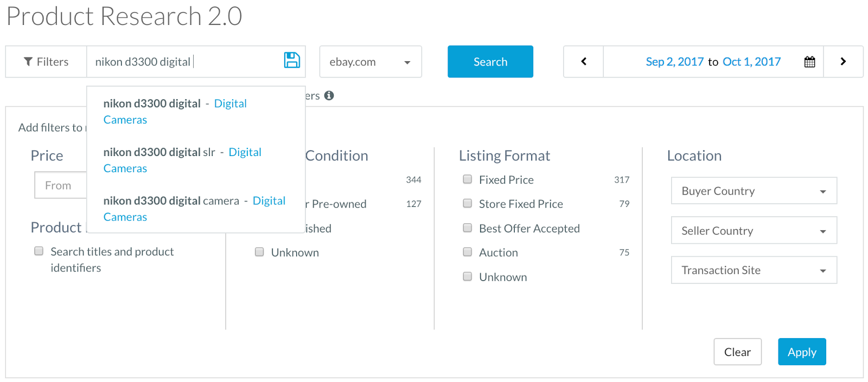Click the Pre-owned condition count 127
Viewport: 868px width, 382px height.
point(413,204)
